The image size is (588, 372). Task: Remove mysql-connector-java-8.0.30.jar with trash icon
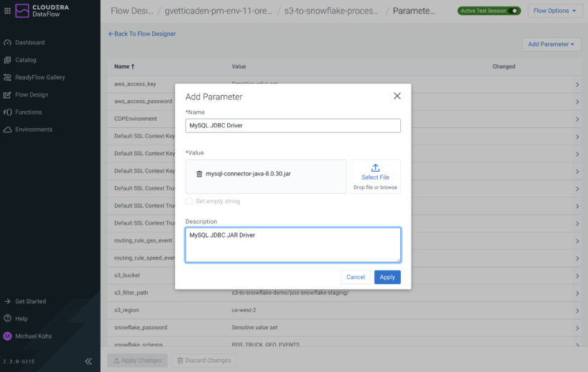(199, 174)
